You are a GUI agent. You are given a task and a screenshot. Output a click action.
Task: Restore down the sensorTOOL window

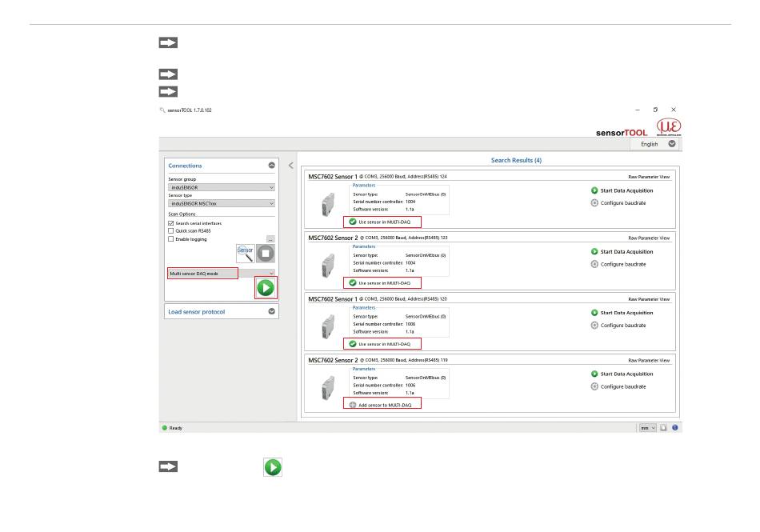[655, 110]
